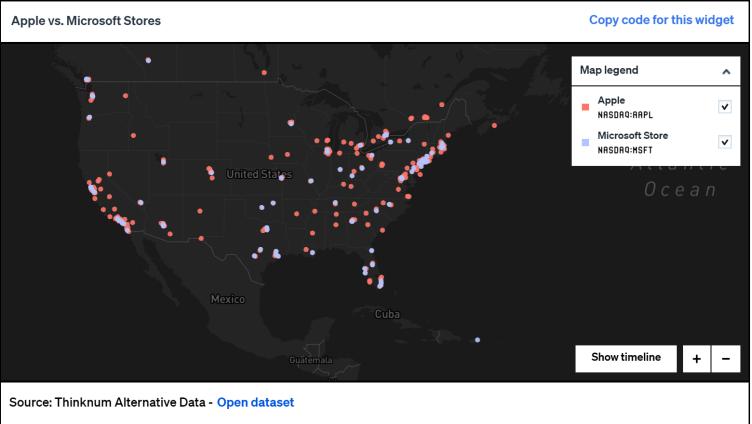Image resolution: width=752 pixels, height=424 pixels.
Task: Click the Copy code for this widget link
Action: pos(661,20)
